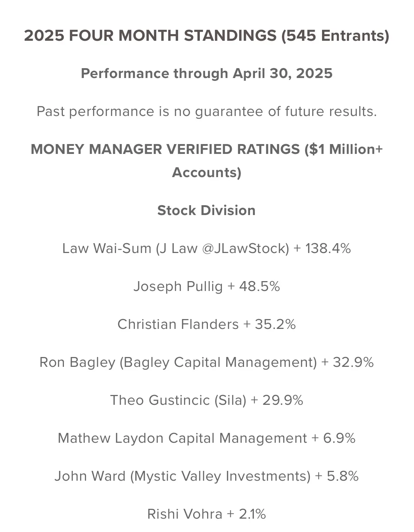
Task: Click the +29.9% return figure
Action: click(277, 400)
